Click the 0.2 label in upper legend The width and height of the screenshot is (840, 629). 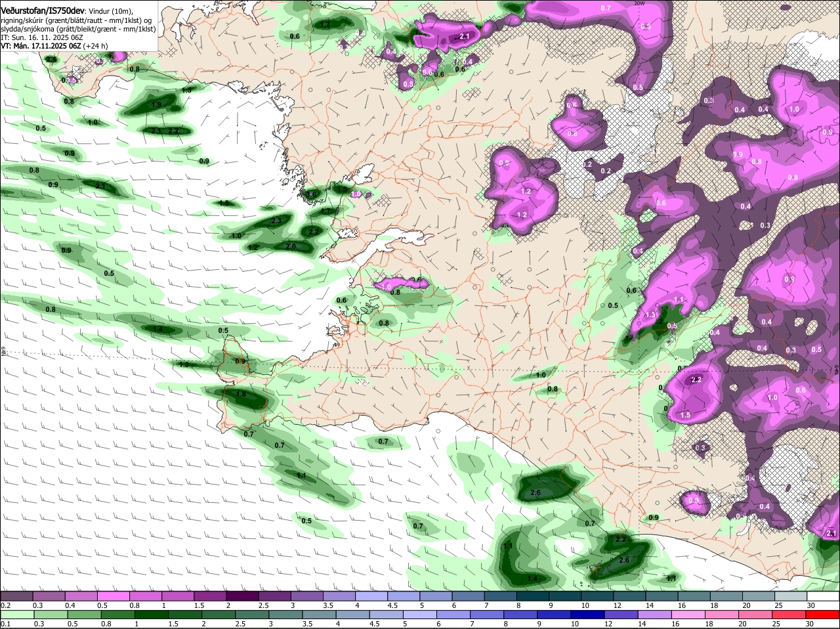tap(5, 605)
